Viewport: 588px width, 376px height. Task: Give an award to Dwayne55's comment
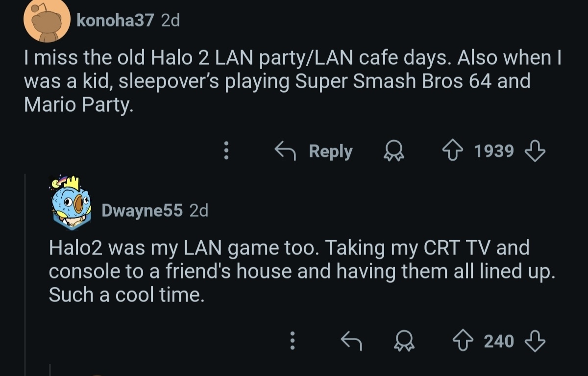pos(404,340)
